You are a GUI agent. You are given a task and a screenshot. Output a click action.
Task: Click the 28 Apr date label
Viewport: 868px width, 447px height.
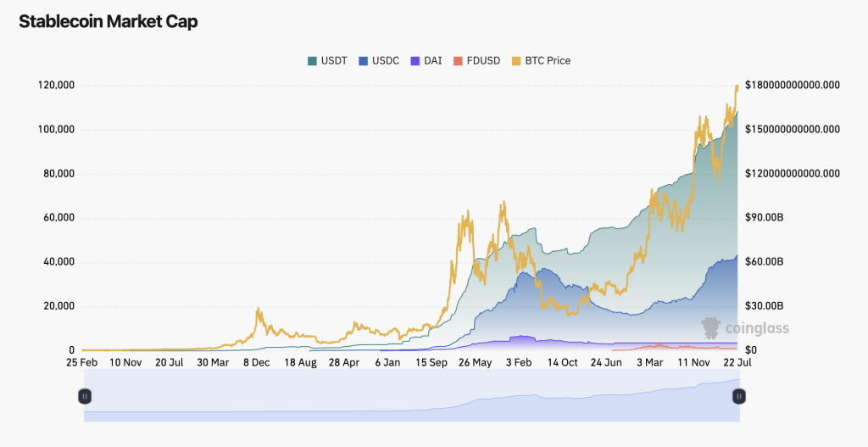pos(344,363)
